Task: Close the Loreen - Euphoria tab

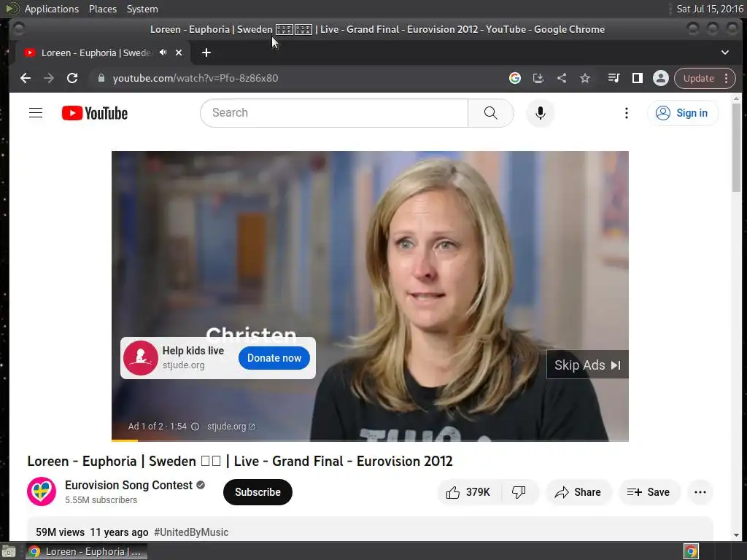Action: (179, 52)
